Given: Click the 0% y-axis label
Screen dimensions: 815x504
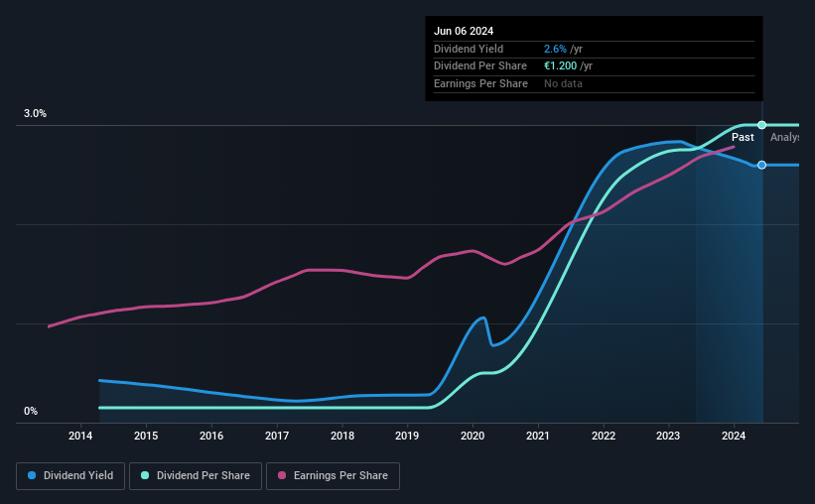Looking at the screenshot, I should coord(31,411).
